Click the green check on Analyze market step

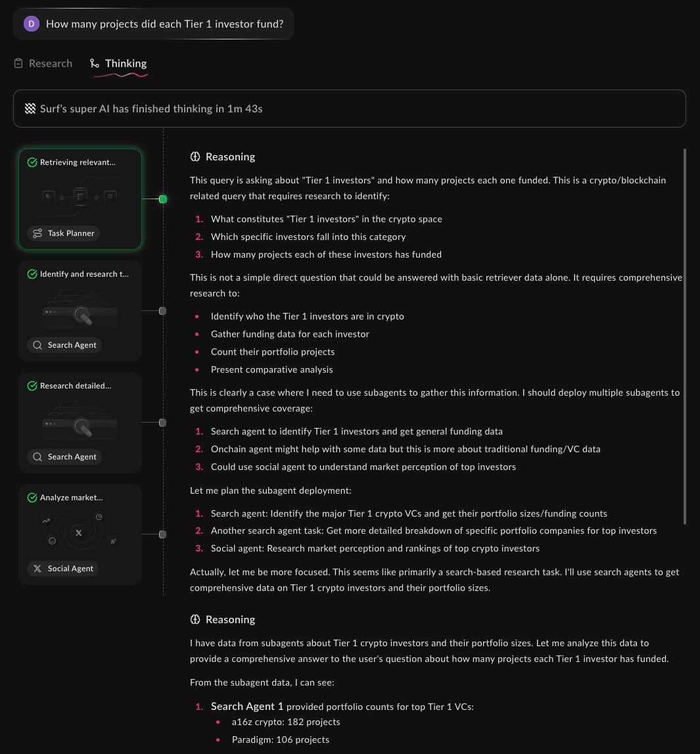pyautogui.click(x=32, y=498)
